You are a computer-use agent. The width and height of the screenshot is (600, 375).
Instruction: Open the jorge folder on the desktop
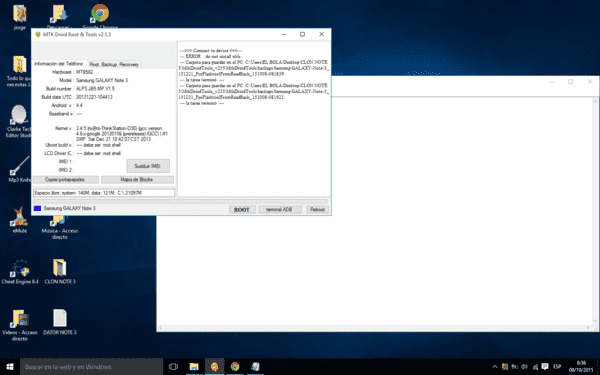pyautogui.click(x=20, y=17)
